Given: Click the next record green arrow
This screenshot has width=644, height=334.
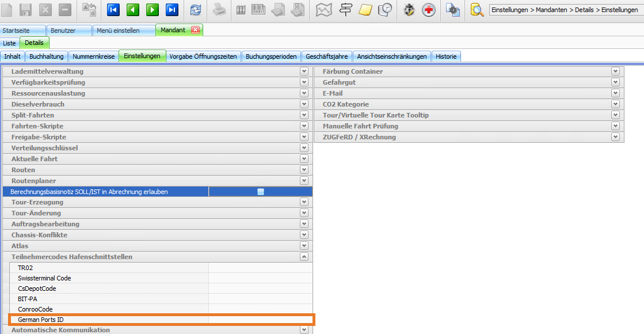Looking at the screenshot, I should coord(153,10).
